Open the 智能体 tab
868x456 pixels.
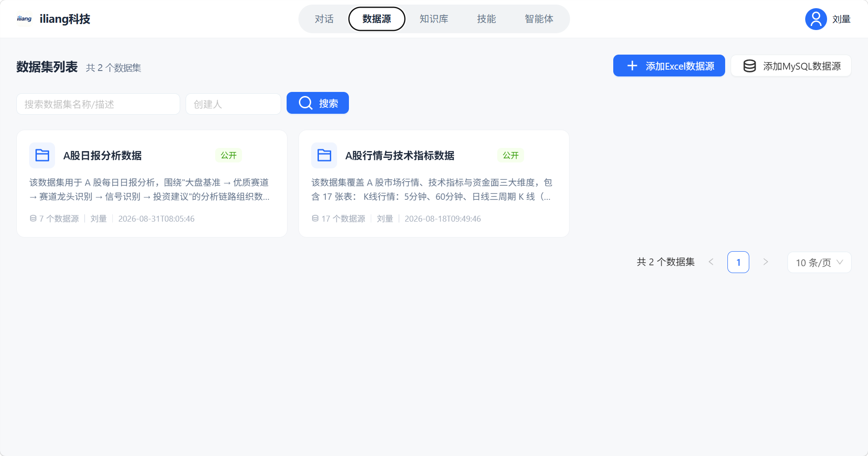[539, 19]
